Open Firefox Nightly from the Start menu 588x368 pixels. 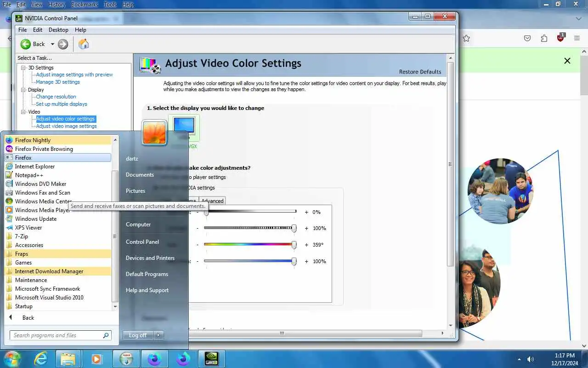click(x=58, y=140)
